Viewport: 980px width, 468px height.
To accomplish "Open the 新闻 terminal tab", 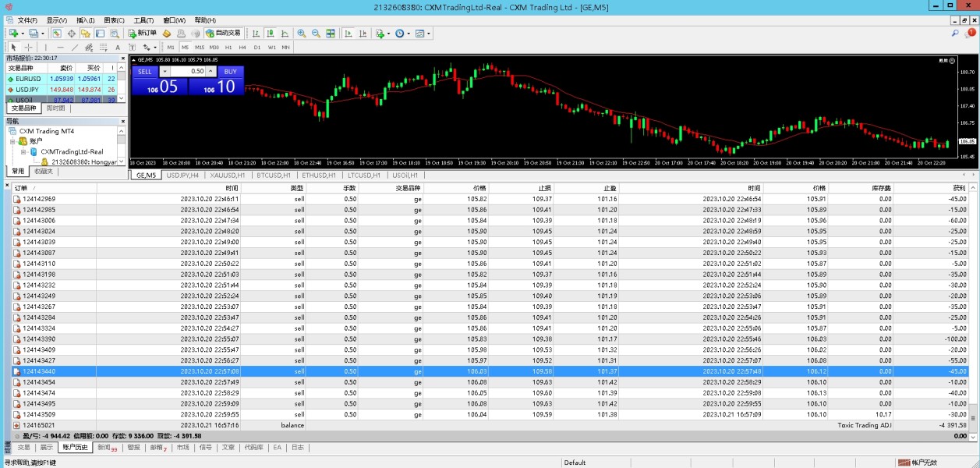I will click(x=107, y=448).
